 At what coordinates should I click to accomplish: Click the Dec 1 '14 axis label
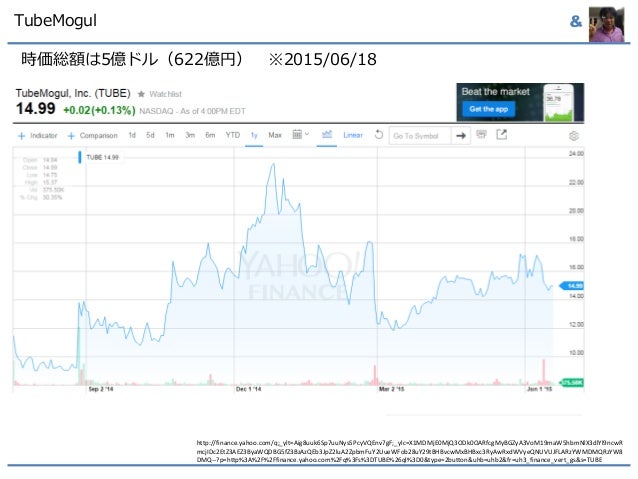click(x=248, y=389)
